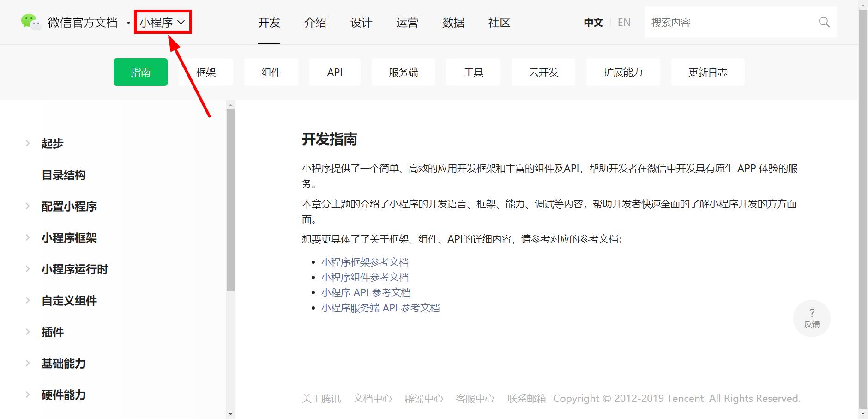
Task: Click inside the 搜索内容 search field
Action: click(716, 22)
